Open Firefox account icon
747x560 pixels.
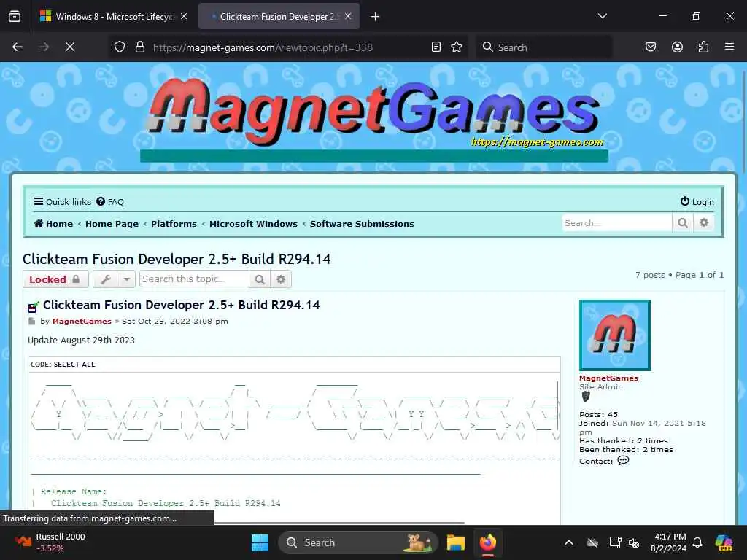pyautogui.click(x=677, y=47)
